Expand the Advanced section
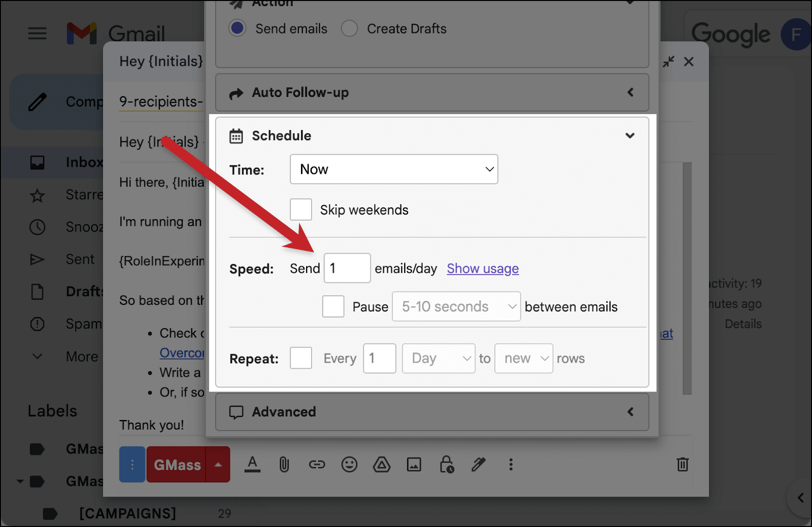The height and width of the screenshot is (527, 812). tap(432, 411)
